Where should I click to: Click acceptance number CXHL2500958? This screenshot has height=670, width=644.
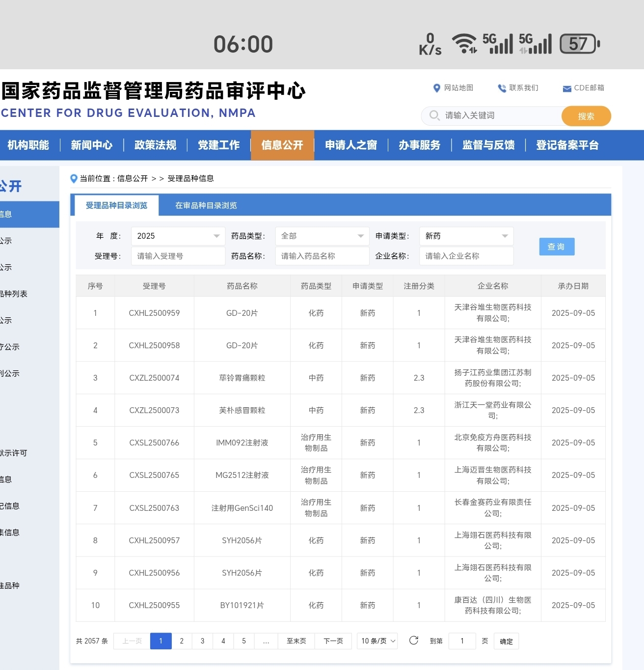click(x=154, y=345)
